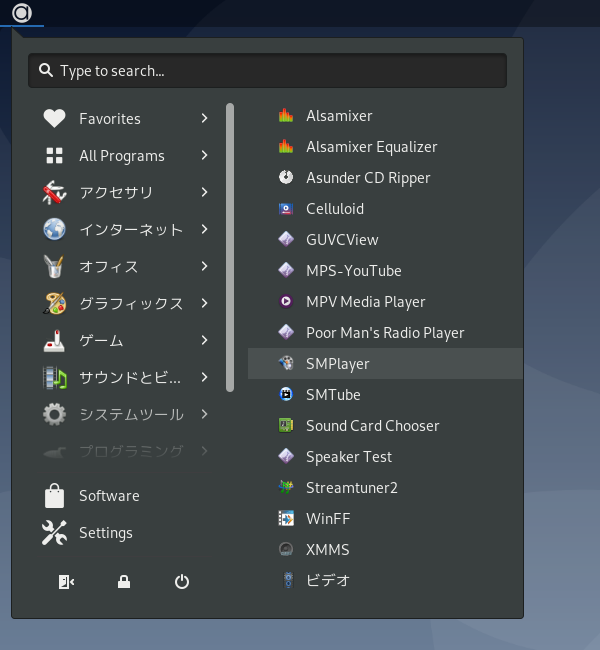Launch XMMS by name

pyautogui.click(x=328, y=550)
